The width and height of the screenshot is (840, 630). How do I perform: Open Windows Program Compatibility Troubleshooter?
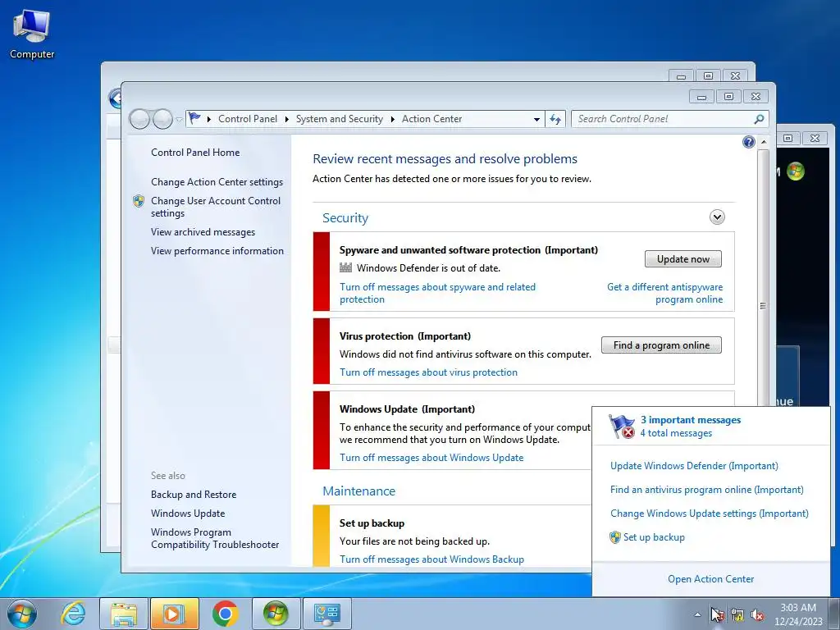coord(215,538)
